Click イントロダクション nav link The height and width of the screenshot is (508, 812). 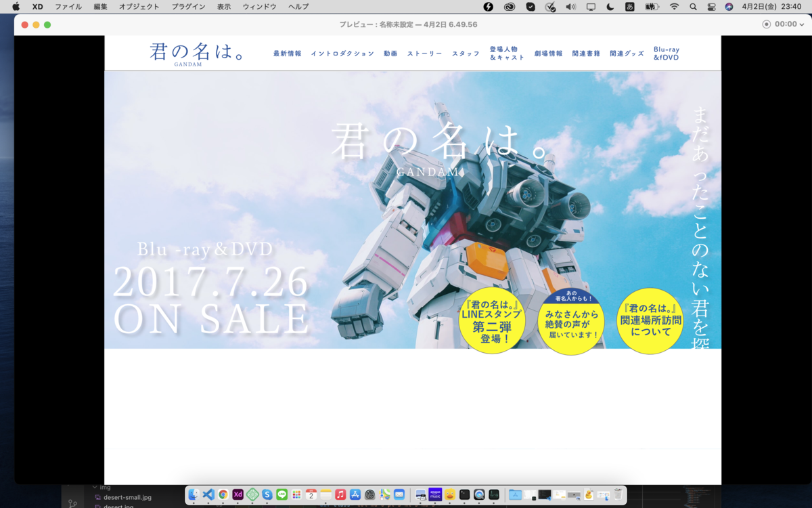[342, 54]
